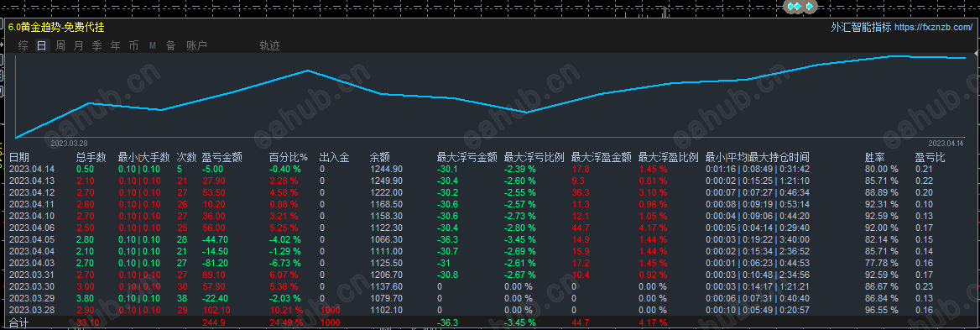The width and height of the screenshot is (980, 330).
Task: Click the 外汇智能指标 label
Action: (861, 28)
